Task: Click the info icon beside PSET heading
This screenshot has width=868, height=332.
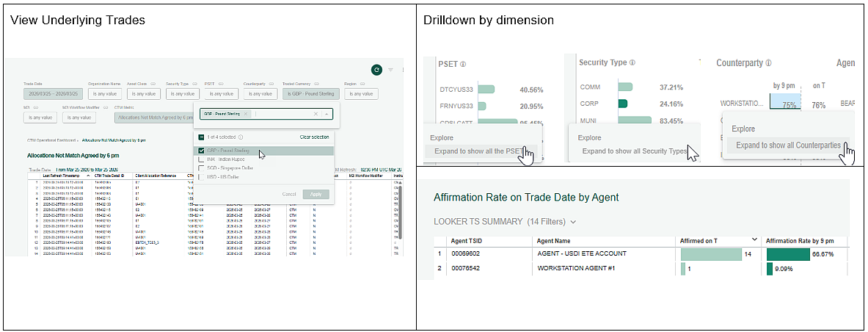Action: 463,63
